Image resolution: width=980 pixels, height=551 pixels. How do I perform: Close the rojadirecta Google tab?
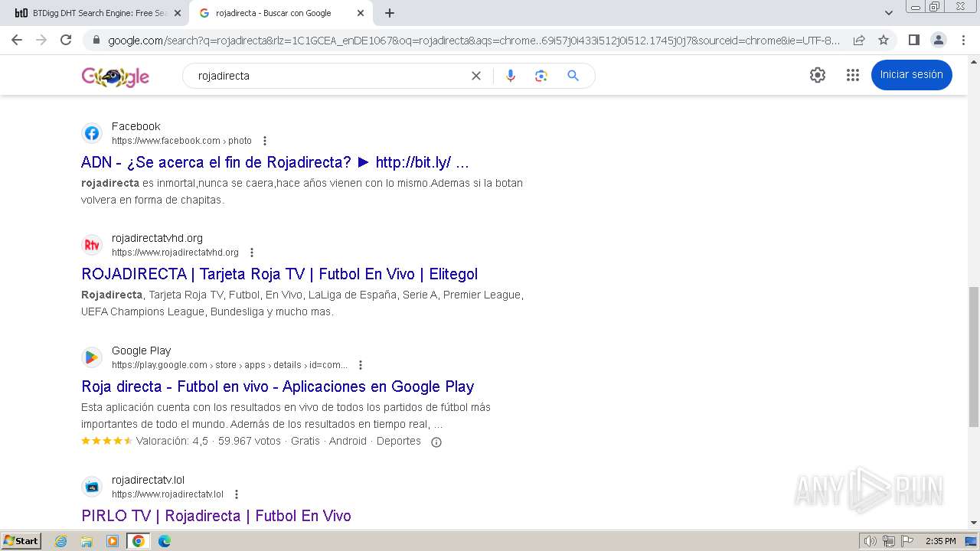[361, 13]
